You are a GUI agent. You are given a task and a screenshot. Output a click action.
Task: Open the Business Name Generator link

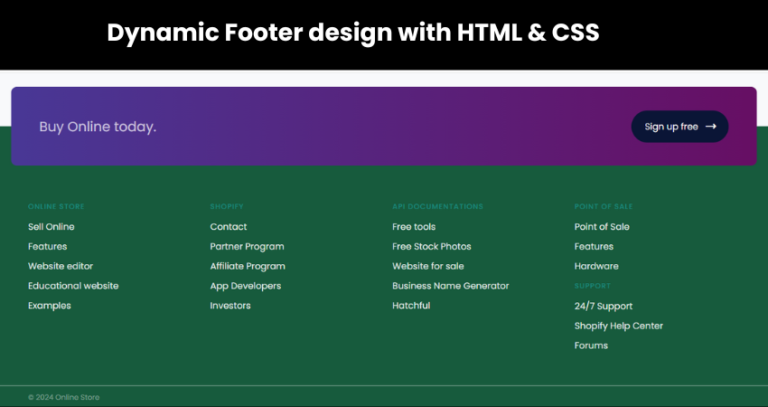[x=451, y=286]
